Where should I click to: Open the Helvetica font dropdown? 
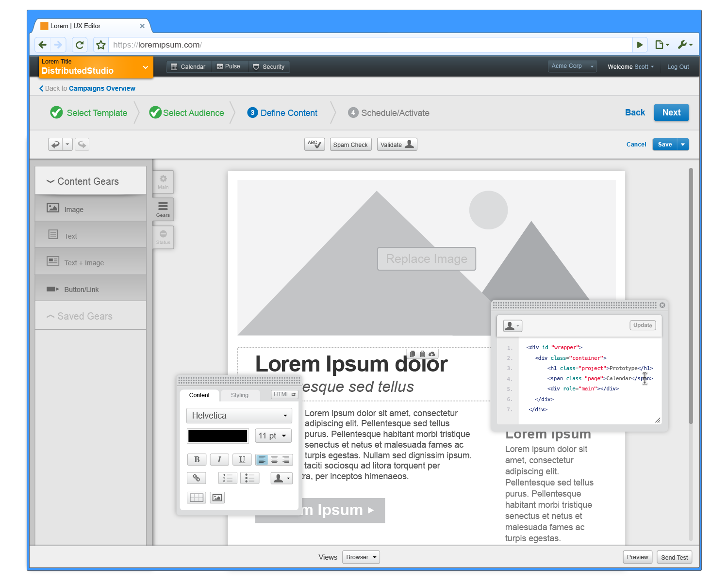[x=239, y=416]
